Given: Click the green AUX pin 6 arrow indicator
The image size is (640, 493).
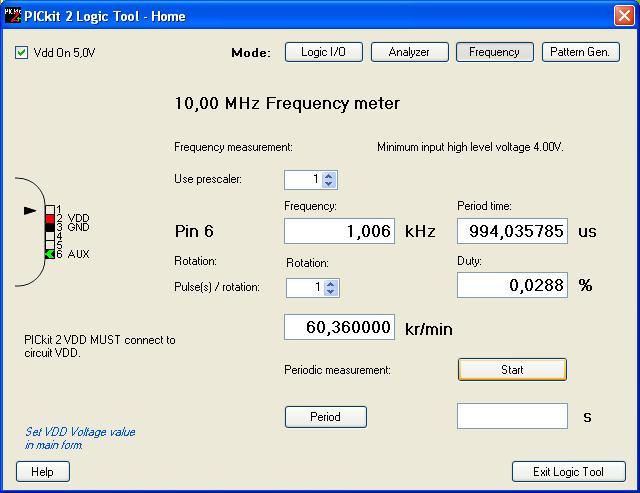Looking at the screenshot, I should pos(50,254).
